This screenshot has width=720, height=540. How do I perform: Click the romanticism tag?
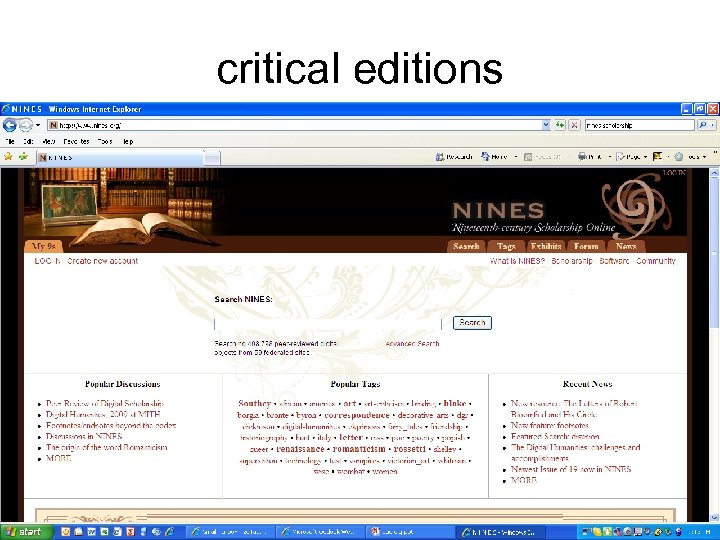point(359,449)
